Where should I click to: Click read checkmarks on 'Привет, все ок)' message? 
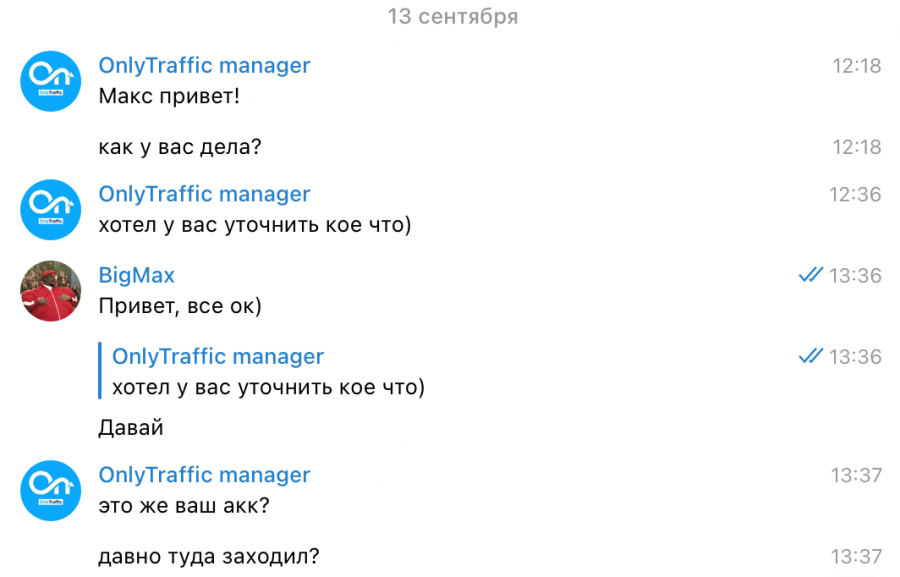pyautogui.click(x=810, y=275)
